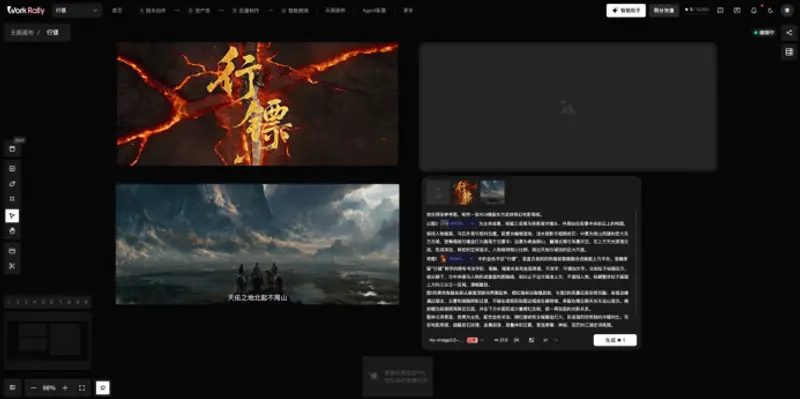Image resolution: width=800 pixels, height=399 pixels.
Task: Click the white star button bottom left
Action: coord(103,388)
